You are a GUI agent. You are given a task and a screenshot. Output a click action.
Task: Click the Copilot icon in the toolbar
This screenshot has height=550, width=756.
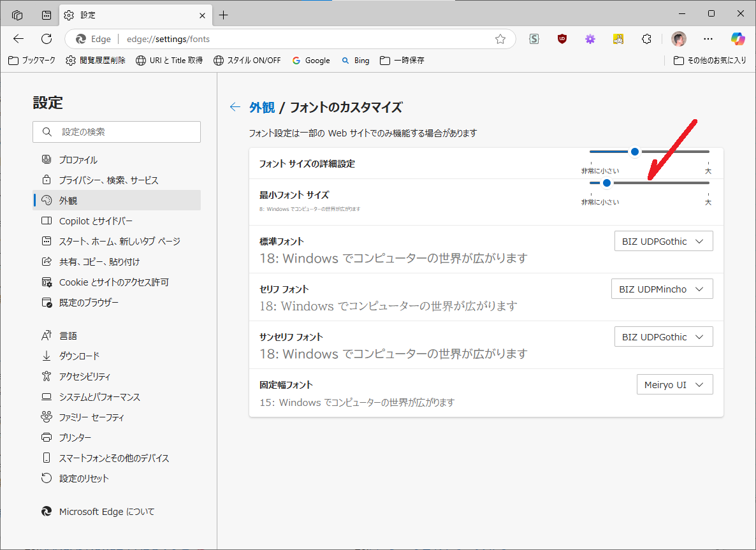point(738,39)
